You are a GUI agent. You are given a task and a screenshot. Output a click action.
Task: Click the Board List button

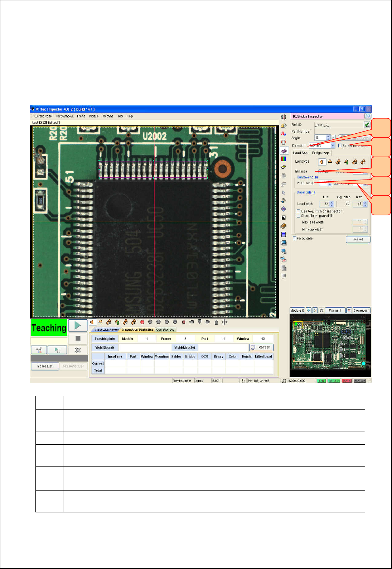(45, 366)
